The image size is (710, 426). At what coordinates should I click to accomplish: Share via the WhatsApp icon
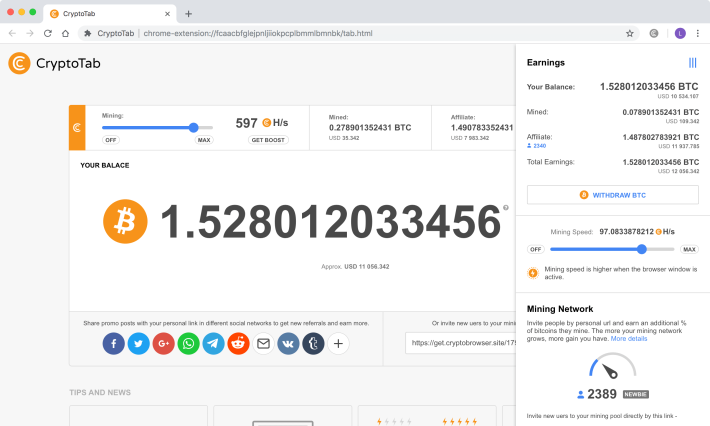(x=188, y=344)
